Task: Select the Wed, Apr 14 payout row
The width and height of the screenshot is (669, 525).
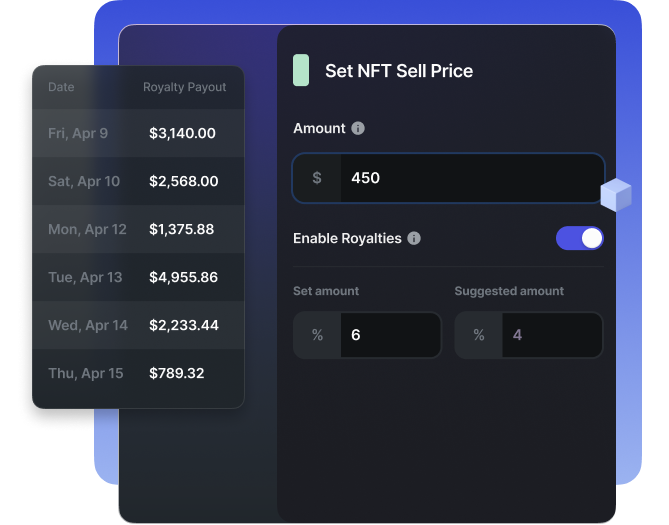Action: pyautogui.click(x=138, y=325)
